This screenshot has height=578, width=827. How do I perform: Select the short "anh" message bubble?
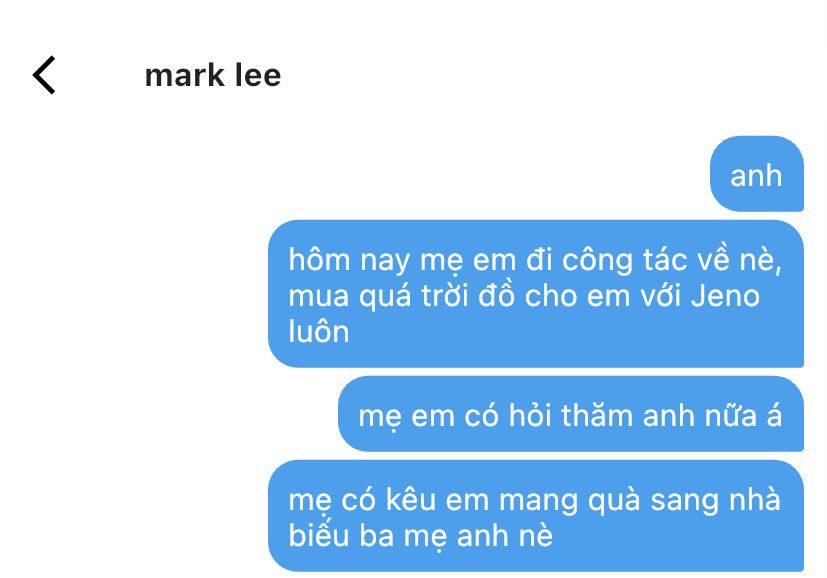[757, 174]
